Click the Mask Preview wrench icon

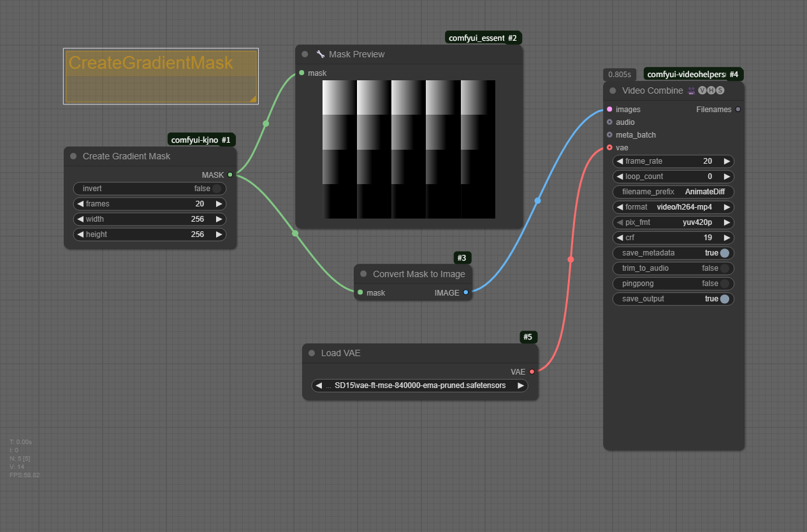point(321,55)
